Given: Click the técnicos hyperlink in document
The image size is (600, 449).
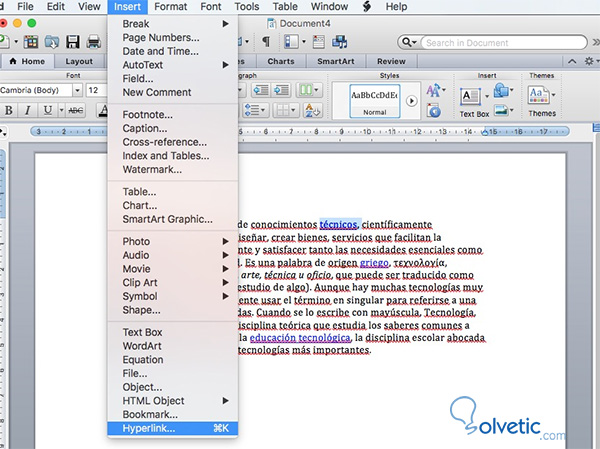Looking at the screenshot, I should (x=338, y=224).
